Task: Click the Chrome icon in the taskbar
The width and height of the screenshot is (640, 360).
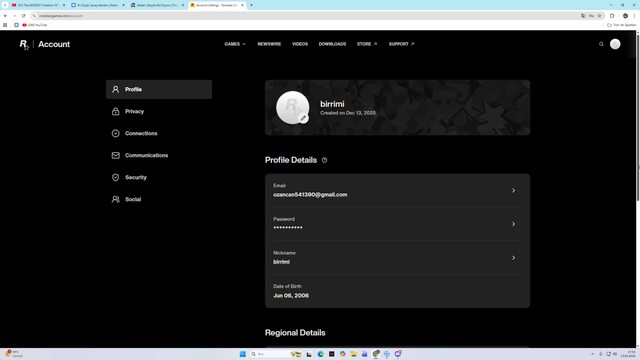Action: pos(376,354)
